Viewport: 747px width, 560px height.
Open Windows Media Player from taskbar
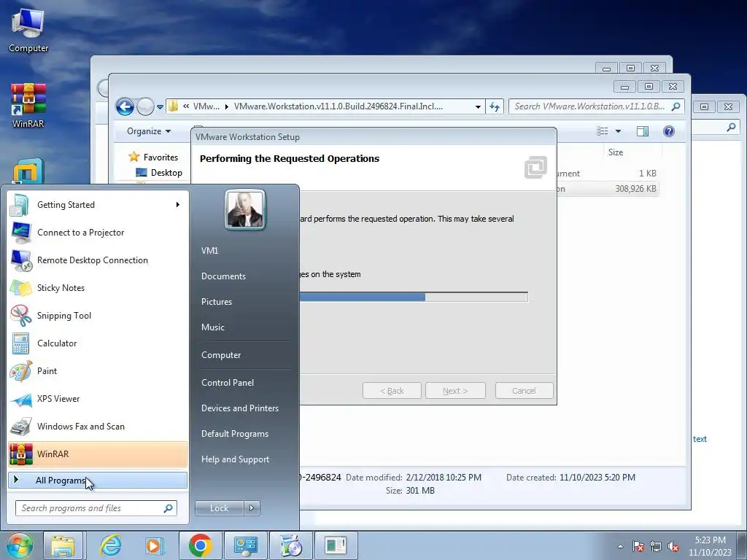click(x=154, y=545)
